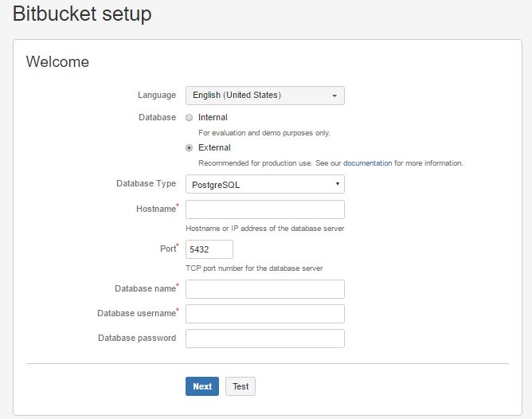Viewport: 532px width, 419px height.
Task: Focus the Database password field
Action: (264, 339)
